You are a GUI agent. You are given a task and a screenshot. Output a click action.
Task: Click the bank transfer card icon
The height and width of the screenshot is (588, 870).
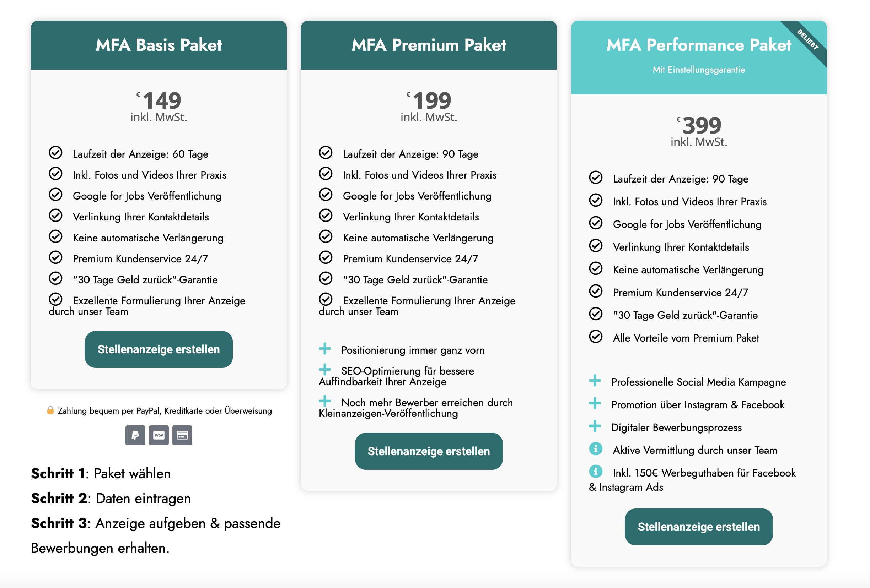[182, 435]
